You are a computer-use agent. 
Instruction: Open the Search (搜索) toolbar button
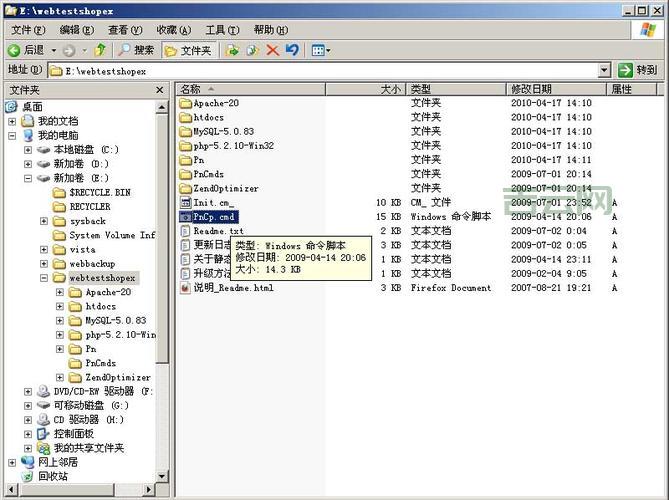pos(135,50)
